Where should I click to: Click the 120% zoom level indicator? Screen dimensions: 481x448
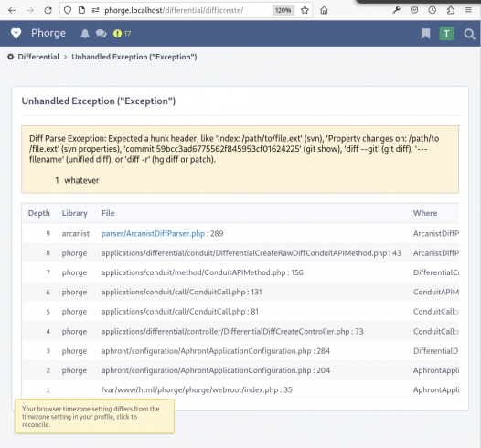[x=283, y=10]
